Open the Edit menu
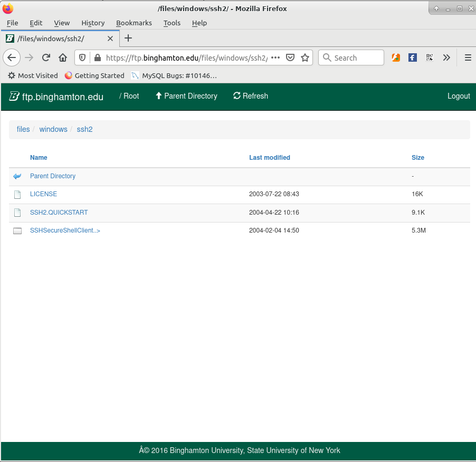The height and width of the screenshot is (462, 476). pyautogui.click(x=36, y=23)
